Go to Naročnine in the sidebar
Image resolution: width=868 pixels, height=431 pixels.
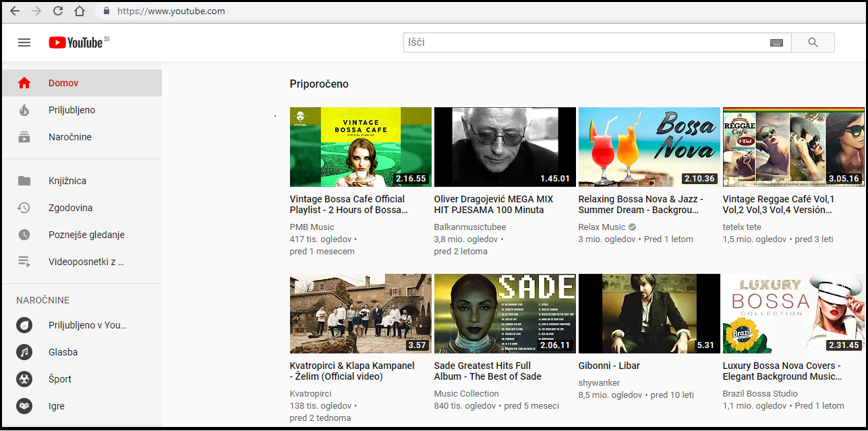(x=82, y=137)
